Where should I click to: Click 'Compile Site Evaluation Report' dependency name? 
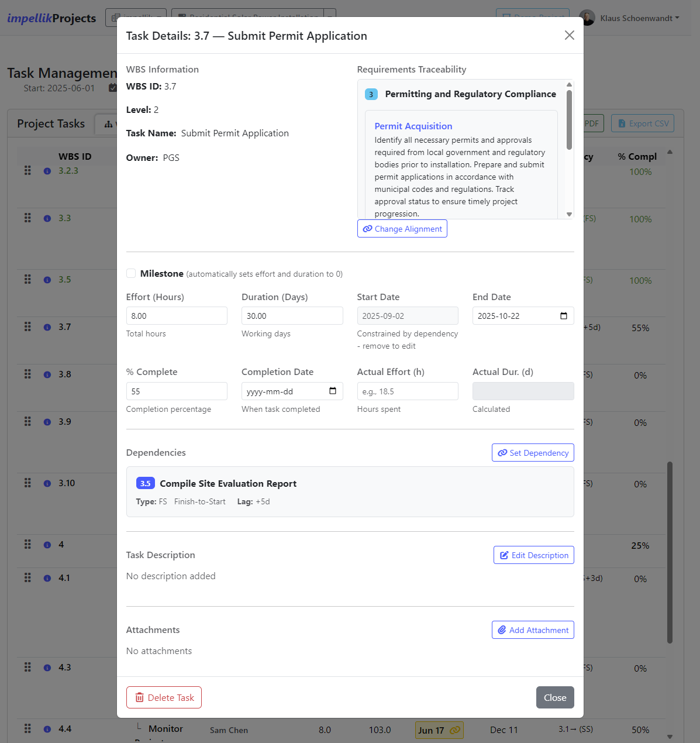point(228,483)
